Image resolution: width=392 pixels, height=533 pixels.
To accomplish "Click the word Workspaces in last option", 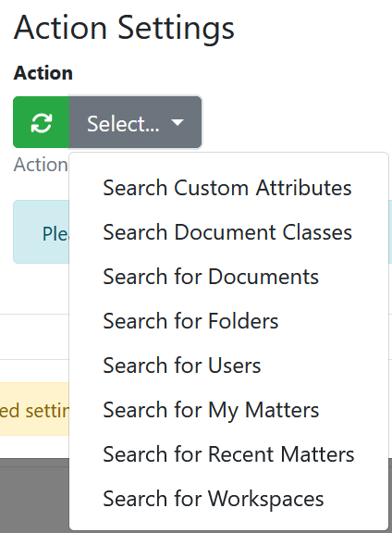I will 265,500.
